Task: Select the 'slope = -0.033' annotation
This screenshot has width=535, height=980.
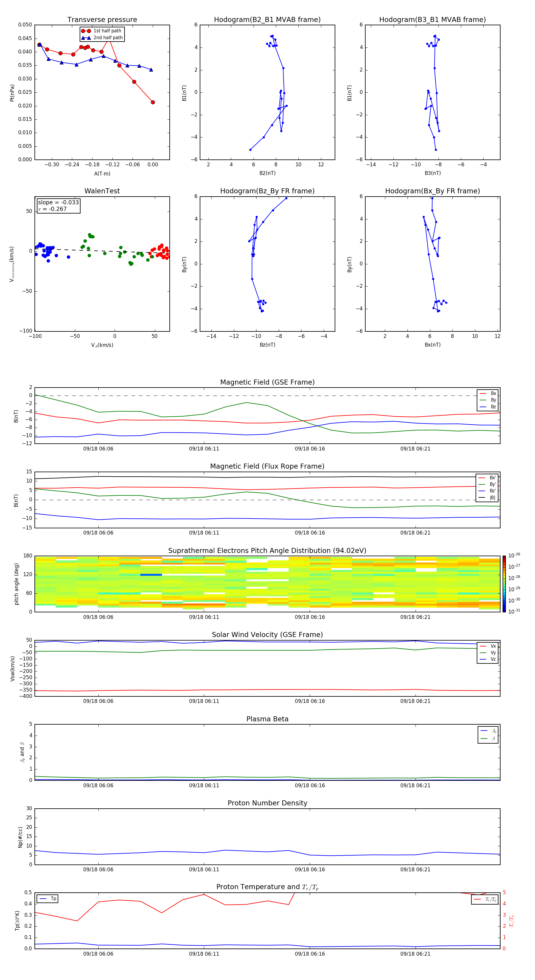Action: tap(58, 203)
